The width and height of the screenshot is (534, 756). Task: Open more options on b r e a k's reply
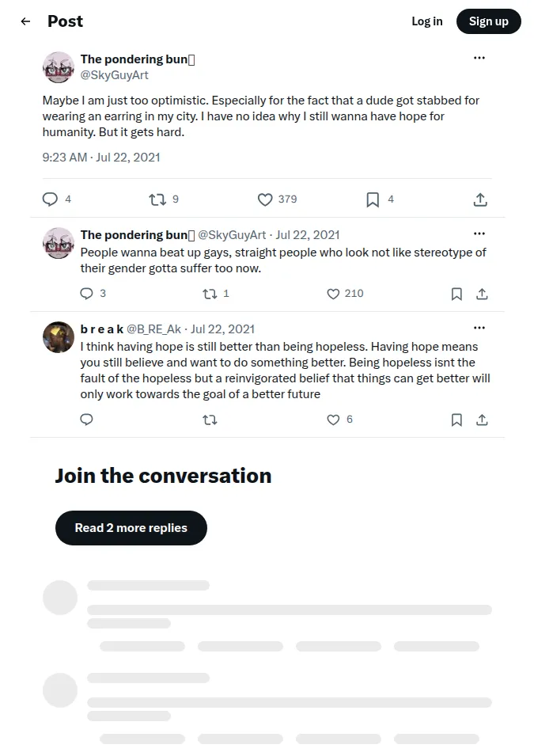pyautogui.click(x=479, y=328)
